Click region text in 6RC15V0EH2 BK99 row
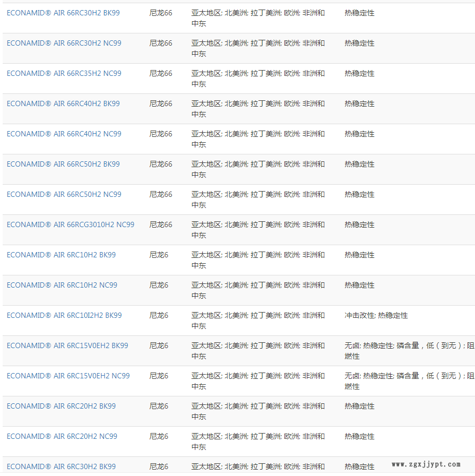Viewport: 475px width, 476px height. tap(258, 351)
